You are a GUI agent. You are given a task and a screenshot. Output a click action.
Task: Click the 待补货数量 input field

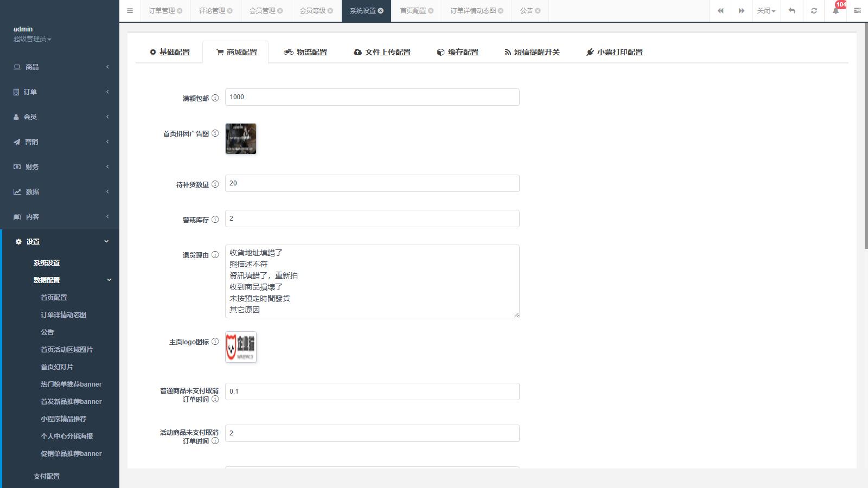point(372,183)
